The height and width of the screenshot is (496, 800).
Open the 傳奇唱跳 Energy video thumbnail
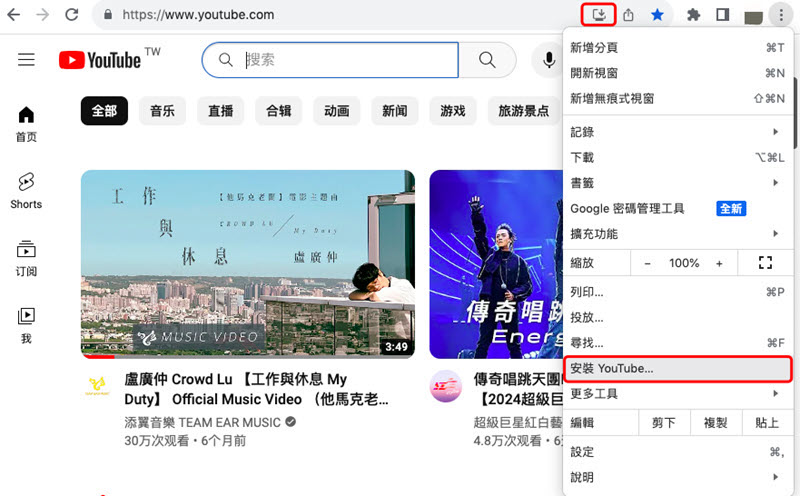tap(496, 264)
